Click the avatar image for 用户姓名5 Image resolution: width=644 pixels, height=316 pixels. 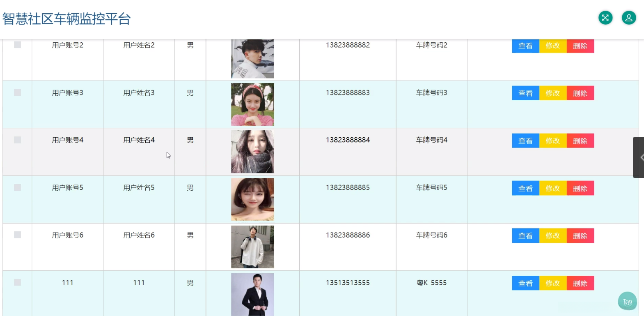coord(252,199)
